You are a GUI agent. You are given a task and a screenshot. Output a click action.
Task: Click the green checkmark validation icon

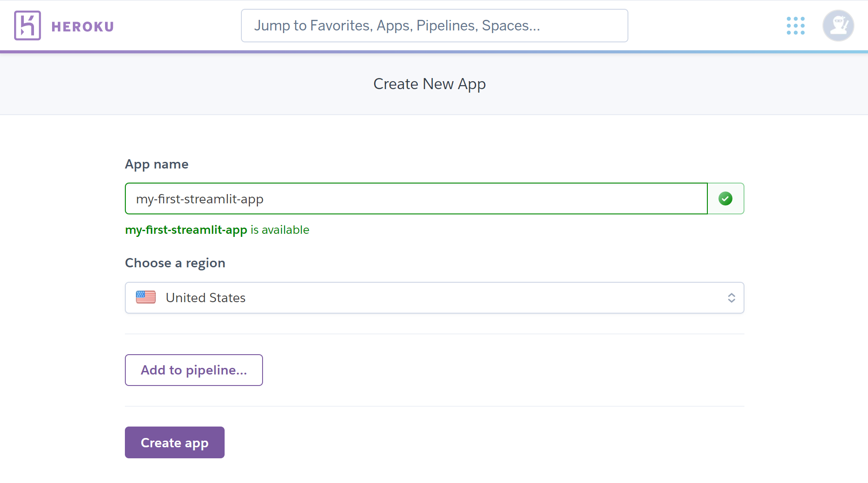[725, 198]
